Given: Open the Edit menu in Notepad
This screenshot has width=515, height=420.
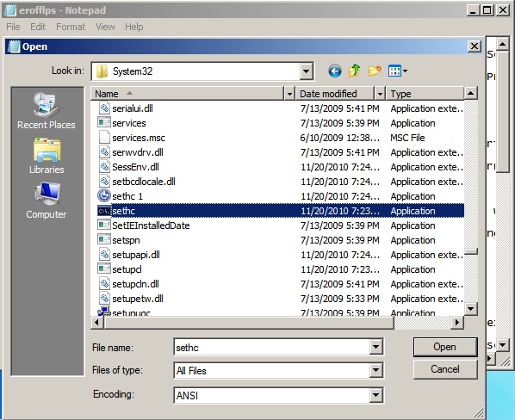Looking at the screenshot, I should tap(38, 27).
